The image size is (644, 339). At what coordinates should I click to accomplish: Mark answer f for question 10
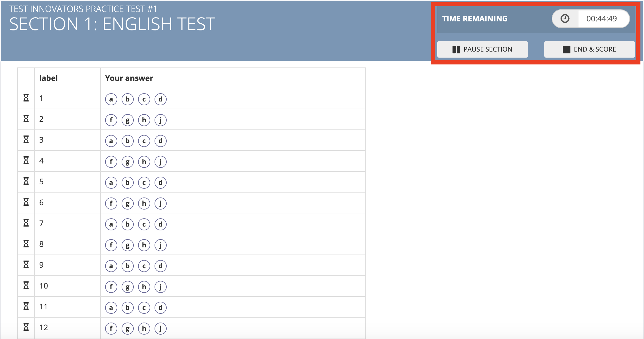coord(111,287)
